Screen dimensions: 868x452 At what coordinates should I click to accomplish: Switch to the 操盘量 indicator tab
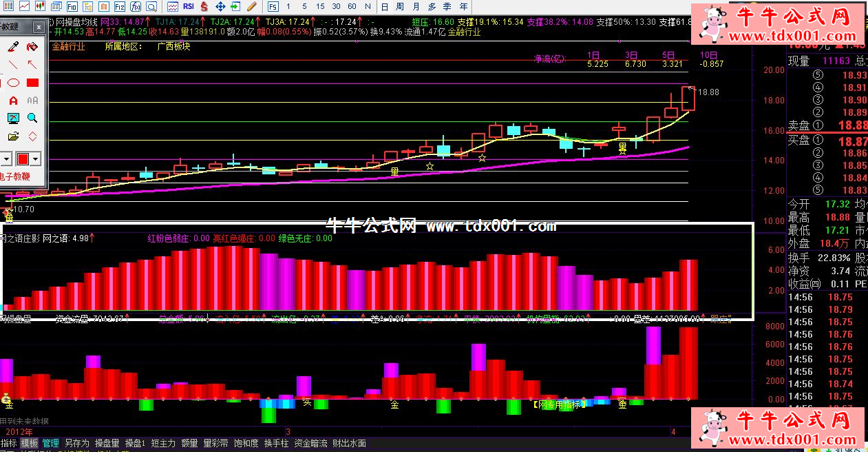(x=107, y=444)
